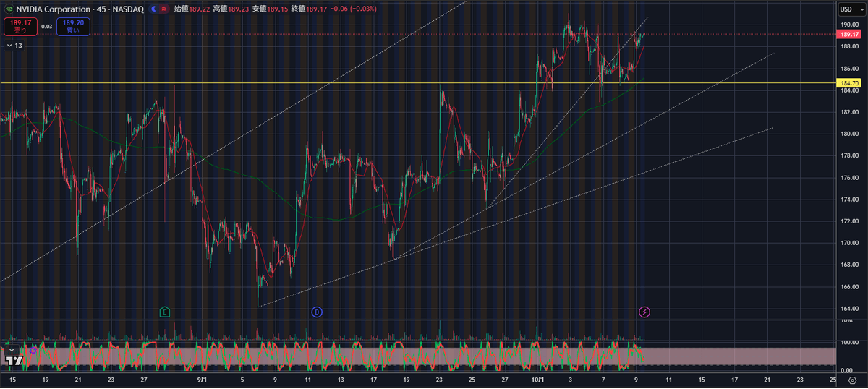
Task: Click the 23 date label left of 27 on time axis
Action: click(110, 379)
